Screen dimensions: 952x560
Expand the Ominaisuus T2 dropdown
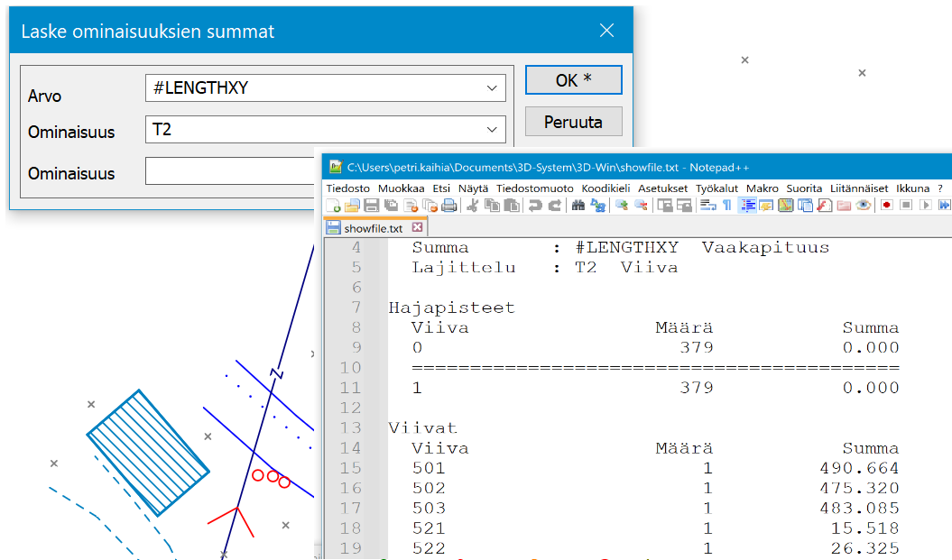[x=492, y=130]
